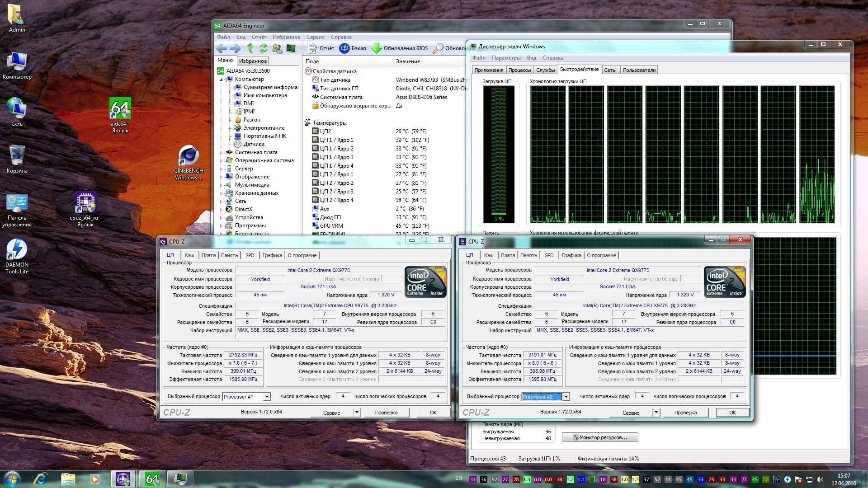Open Сервис dropdown arrow in left CPU-Z

tap(357, 413)
